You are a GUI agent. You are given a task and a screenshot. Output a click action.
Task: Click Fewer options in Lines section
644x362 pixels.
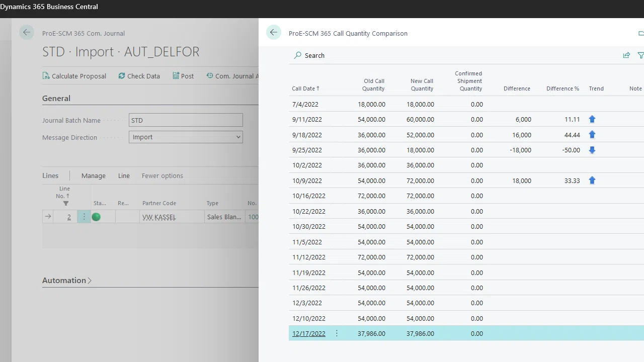pos(163,175)
